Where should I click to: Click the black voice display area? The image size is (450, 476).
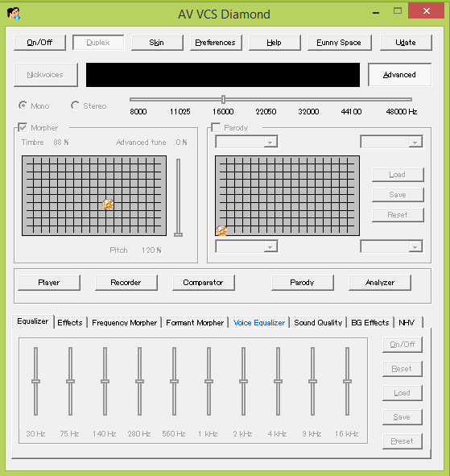[223, 75]
